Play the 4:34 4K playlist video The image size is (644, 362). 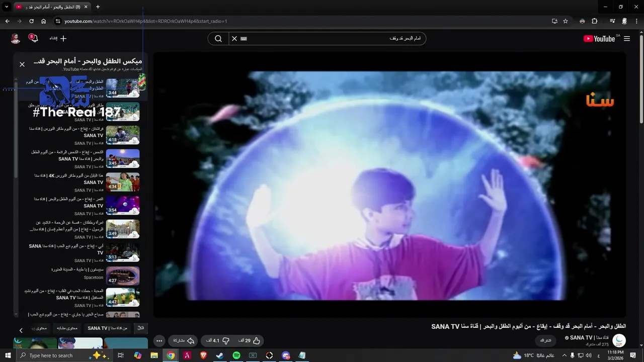(123, 182)
